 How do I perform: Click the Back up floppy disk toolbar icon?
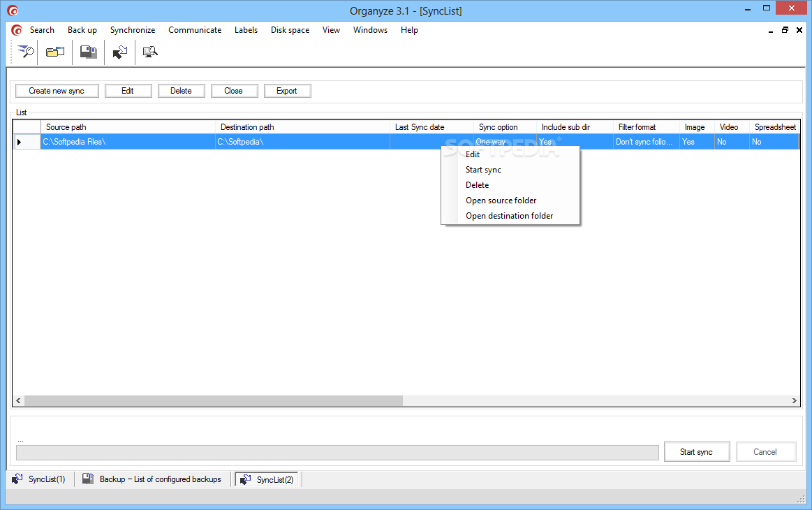click(x=89, y=52)
